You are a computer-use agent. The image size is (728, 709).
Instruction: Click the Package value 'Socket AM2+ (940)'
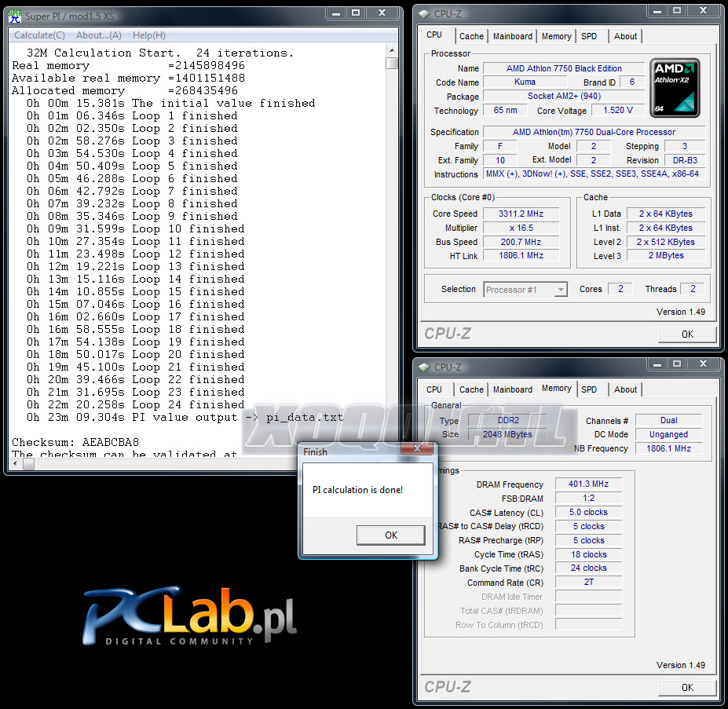(x=564, y=96)
